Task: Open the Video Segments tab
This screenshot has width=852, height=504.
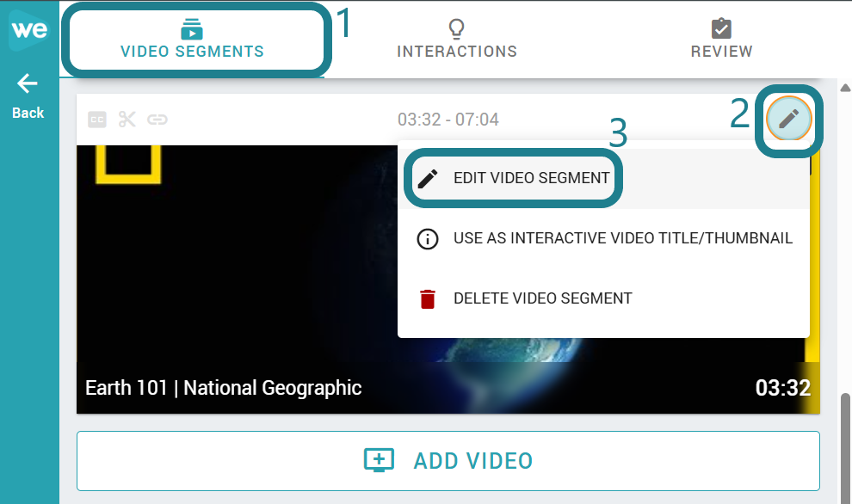Action: click(x=193, y=39)
